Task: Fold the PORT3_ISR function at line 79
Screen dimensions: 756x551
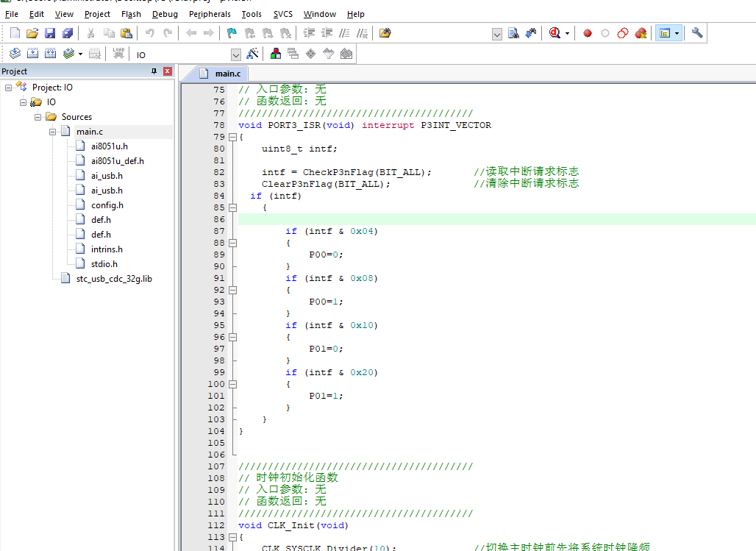Action: [x=233, y=137]
